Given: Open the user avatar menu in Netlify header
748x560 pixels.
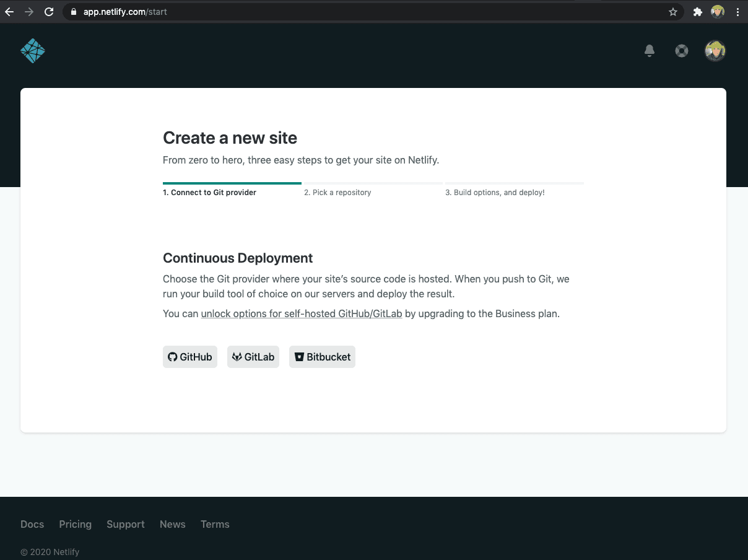Looking at the screenshot, I should tap(715, 51).
